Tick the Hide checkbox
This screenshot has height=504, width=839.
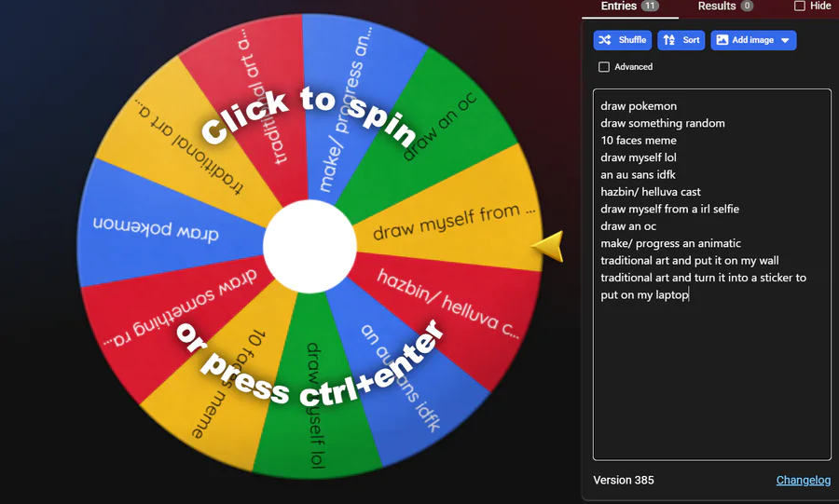tap(800, 6)
